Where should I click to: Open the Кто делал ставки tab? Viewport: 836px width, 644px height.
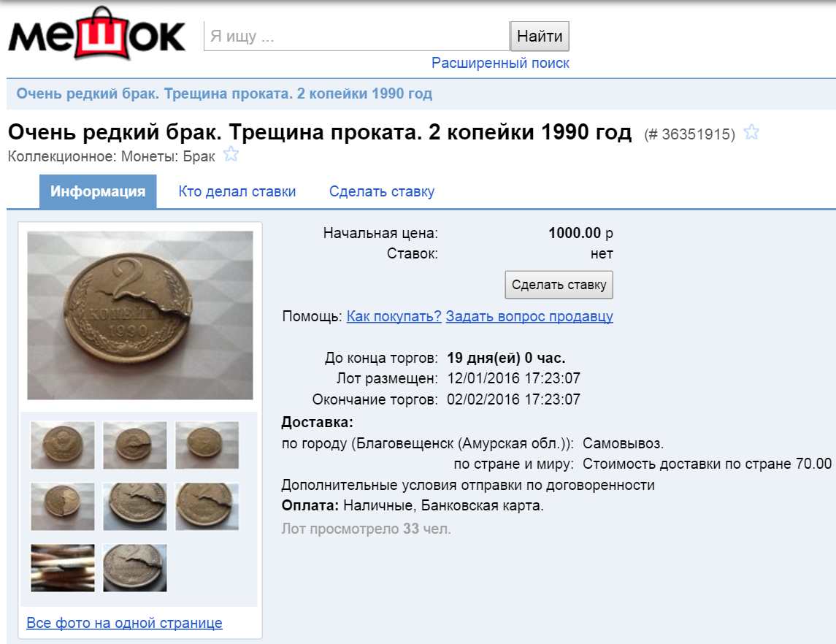coord(237,191)
